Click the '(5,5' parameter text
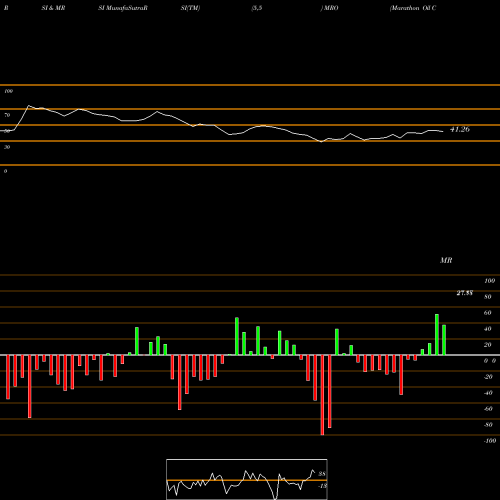 pos(257,8)
